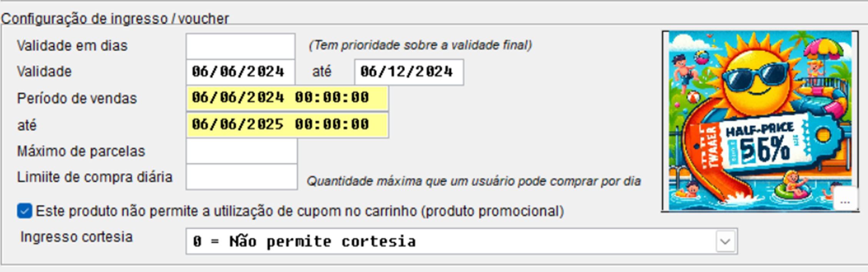This screenshot has height=272, width=868.
Task: Open the Ingresso cortesia dropdown arrow
Action: click(x=725, y=242)
